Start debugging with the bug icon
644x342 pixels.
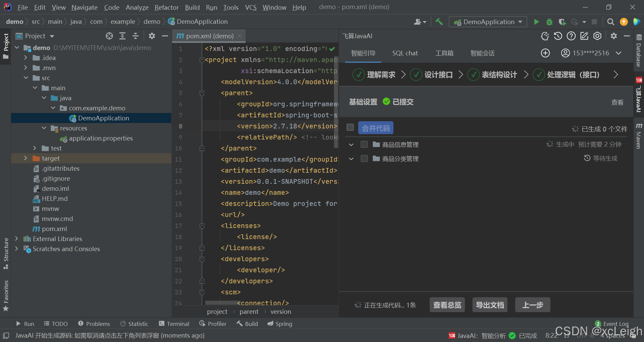549,22
